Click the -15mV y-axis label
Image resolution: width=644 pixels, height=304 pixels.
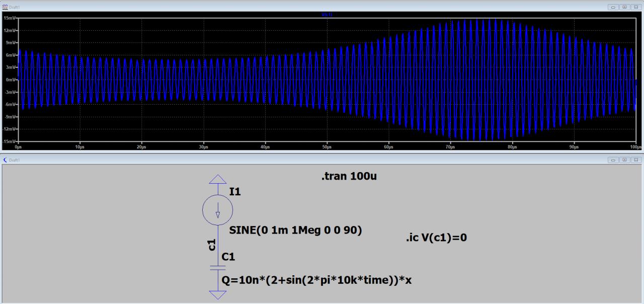[10, 141]
